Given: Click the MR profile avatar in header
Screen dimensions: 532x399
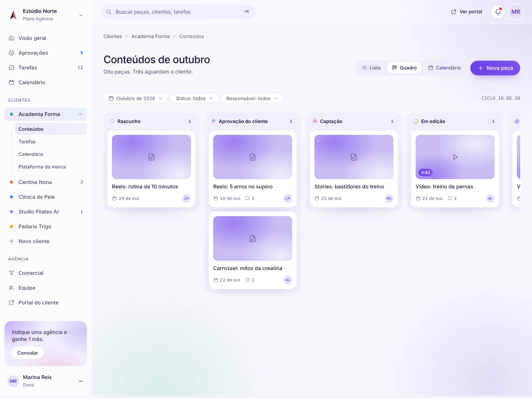Looking at the screenshot, I should point(516,12).
